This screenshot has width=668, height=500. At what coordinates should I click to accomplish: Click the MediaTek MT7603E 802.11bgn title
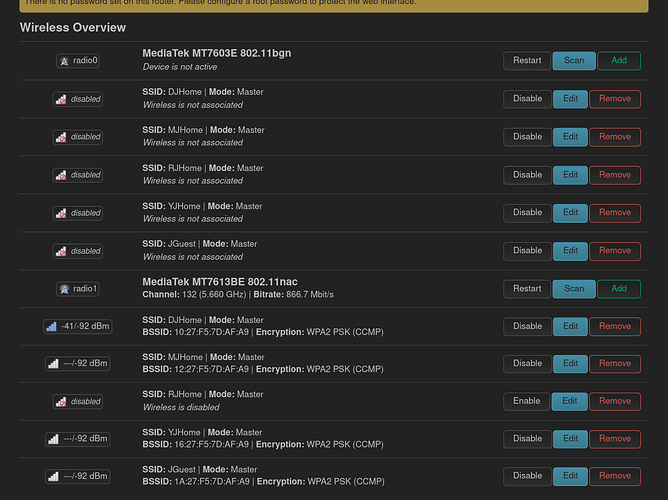217,53
